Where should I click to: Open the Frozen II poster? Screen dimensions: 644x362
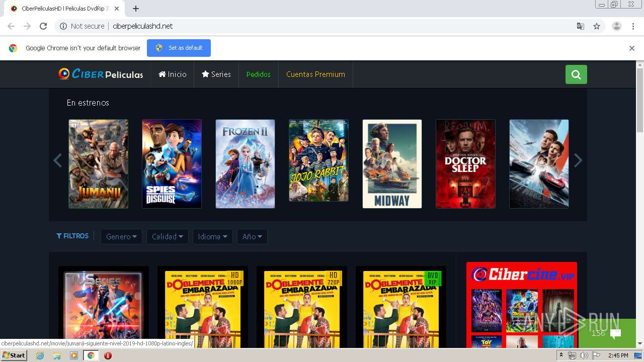(x=245, y=164)
